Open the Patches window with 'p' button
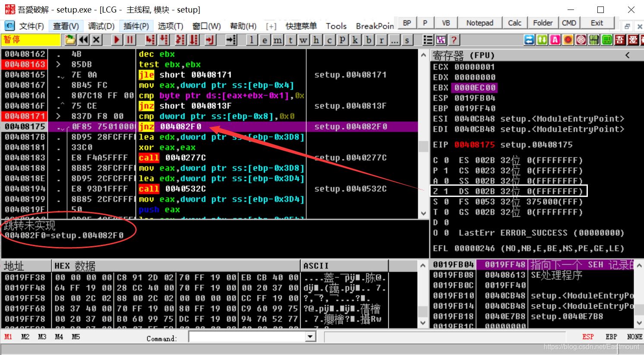The height and width of the screenshot is (355, 644). [x=343, y=40]
